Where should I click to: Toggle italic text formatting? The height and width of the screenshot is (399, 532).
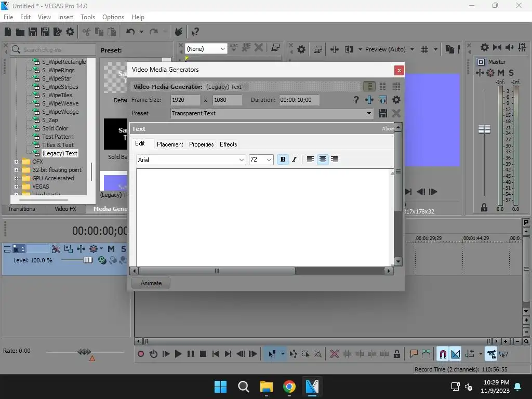coord(295,159)
